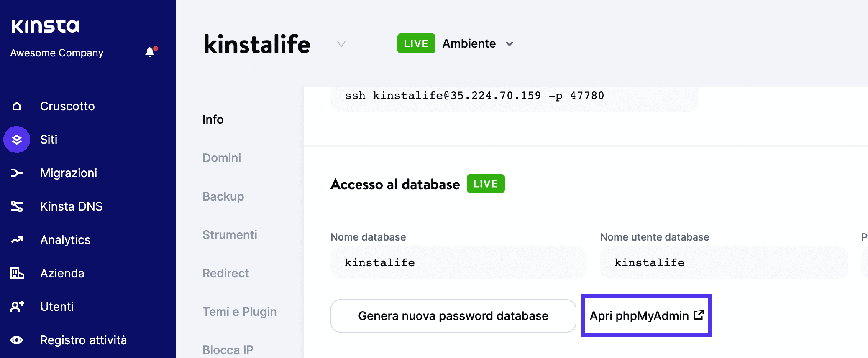Click the Nome utente database label
Screen dimensions: 868x358
(655, 237)
